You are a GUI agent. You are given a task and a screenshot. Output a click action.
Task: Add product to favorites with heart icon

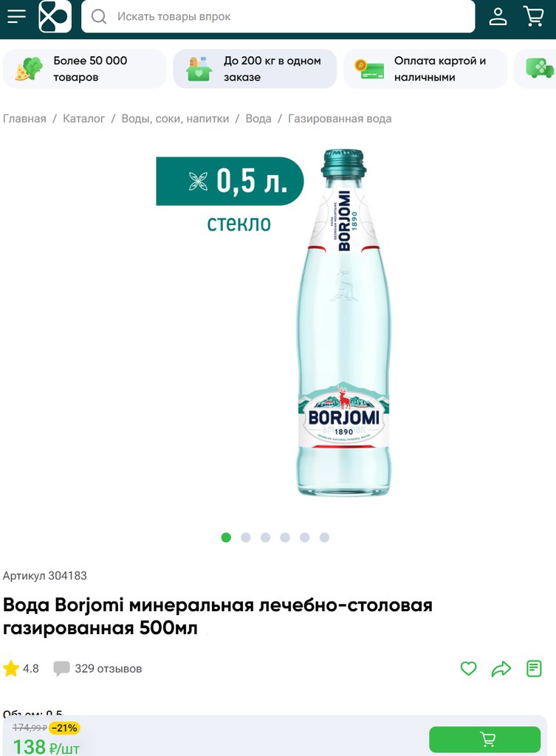pyautogui.click(x=468, y=668)
